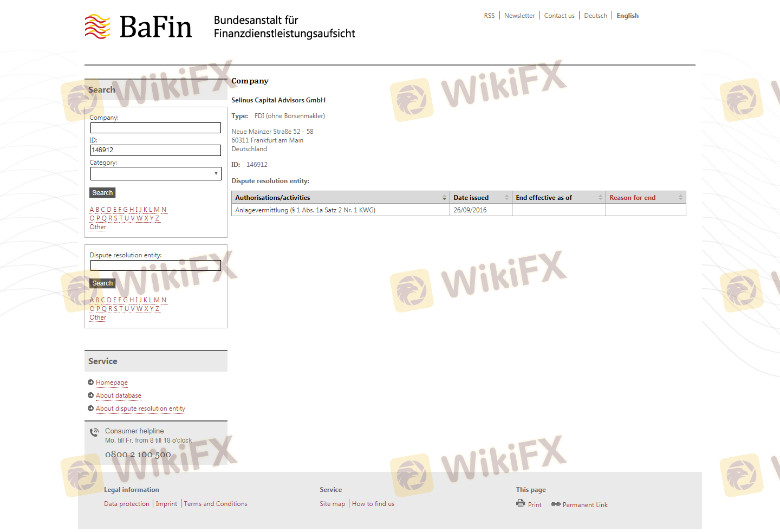This screenshot has height=532, width=780.
Task: Sort by Reason for end column
Action: [x=680, y=198]
